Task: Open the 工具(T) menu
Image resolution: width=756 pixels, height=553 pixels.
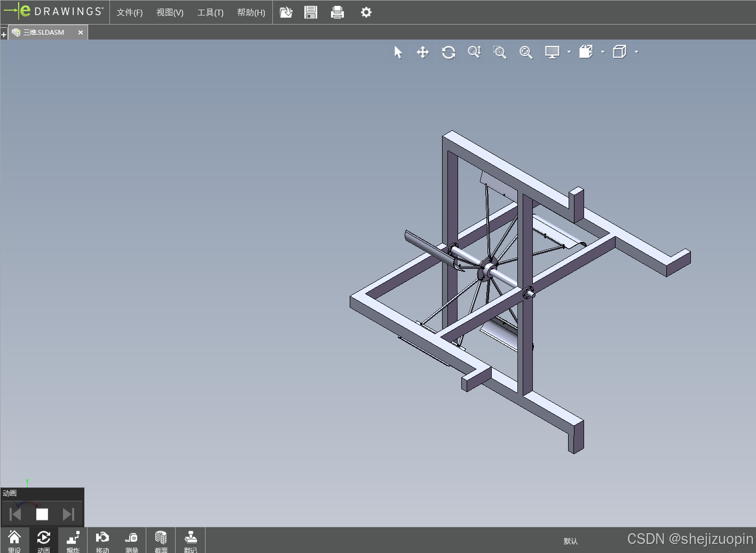Action: [x=210, y=12]
